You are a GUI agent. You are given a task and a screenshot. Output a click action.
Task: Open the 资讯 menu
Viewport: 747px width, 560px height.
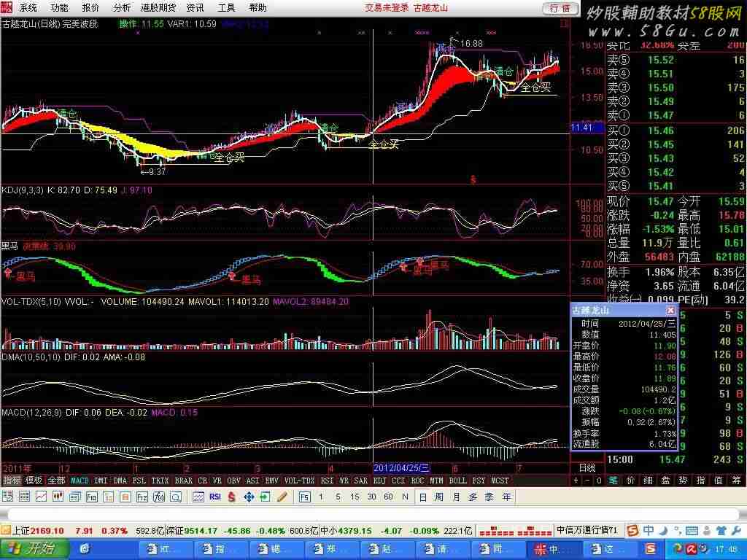coord(195,7)
